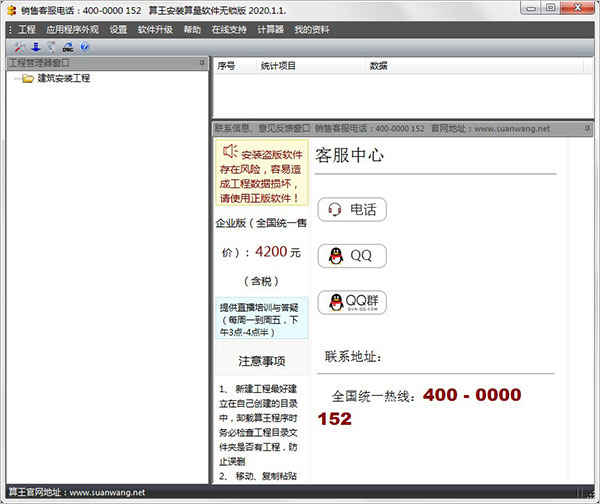Click the wrench settings tool icon

(21, 47)
